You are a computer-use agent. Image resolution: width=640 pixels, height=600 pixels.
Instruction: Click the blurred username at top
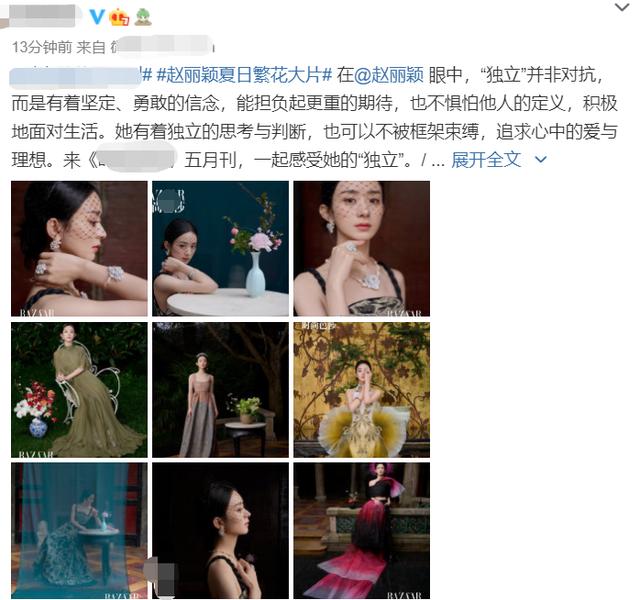pyautogui.click(x=42, y=16)
